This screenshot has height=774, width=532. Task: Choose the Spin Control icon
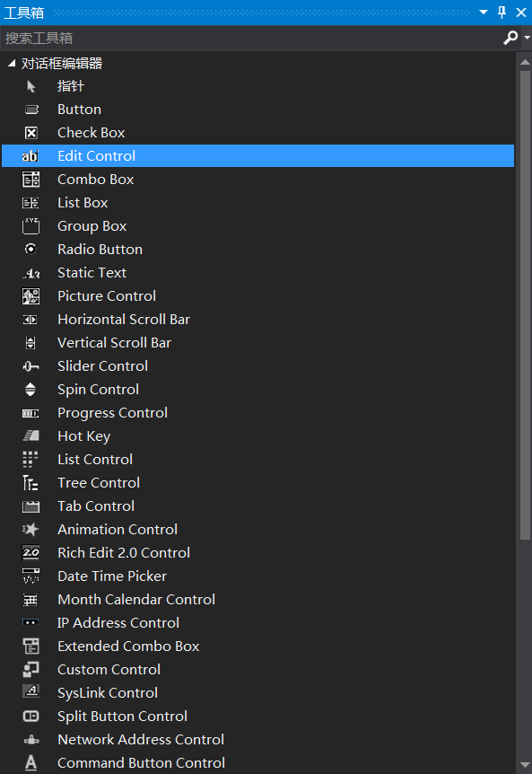[x=31, y=390]
